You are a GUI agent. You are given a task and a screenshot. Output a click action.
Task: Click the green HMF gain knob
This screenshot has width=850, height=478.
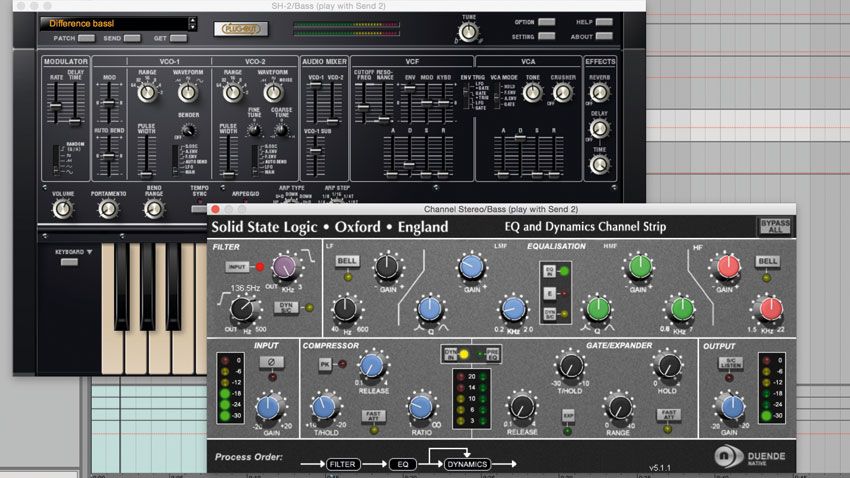click(640, 267)
